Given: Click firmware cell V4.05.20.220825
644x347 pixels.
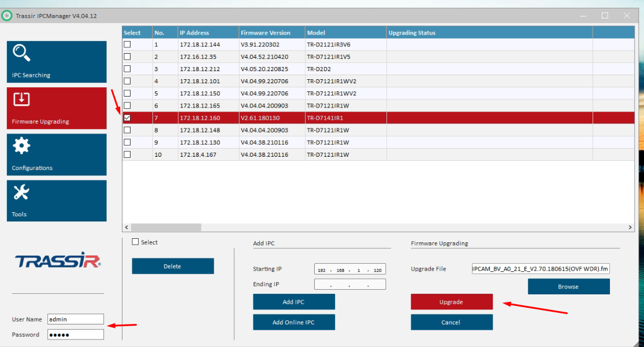Looking at the screenshot, I should pyautogui.click(x=272, y=69).
